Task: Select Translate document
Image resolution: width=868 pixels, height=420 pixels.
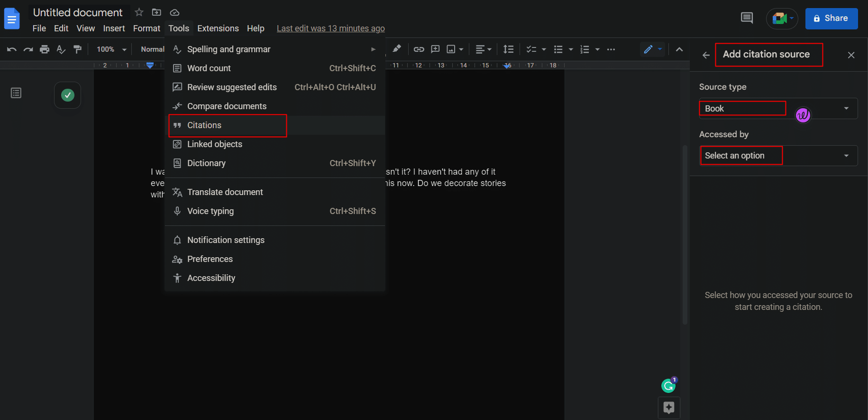Action: (275, 192)
